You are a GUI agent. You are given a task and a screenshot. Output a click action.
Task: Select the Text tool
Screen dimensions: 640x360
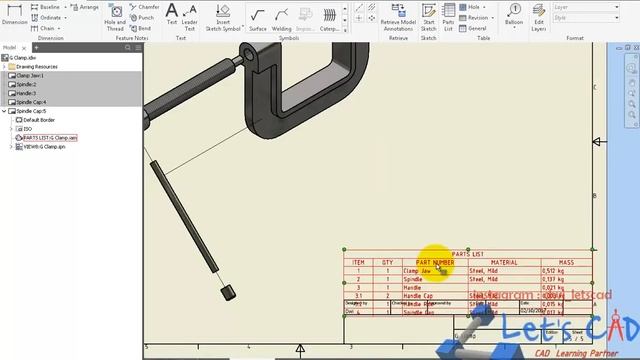(x=172, y=15)
